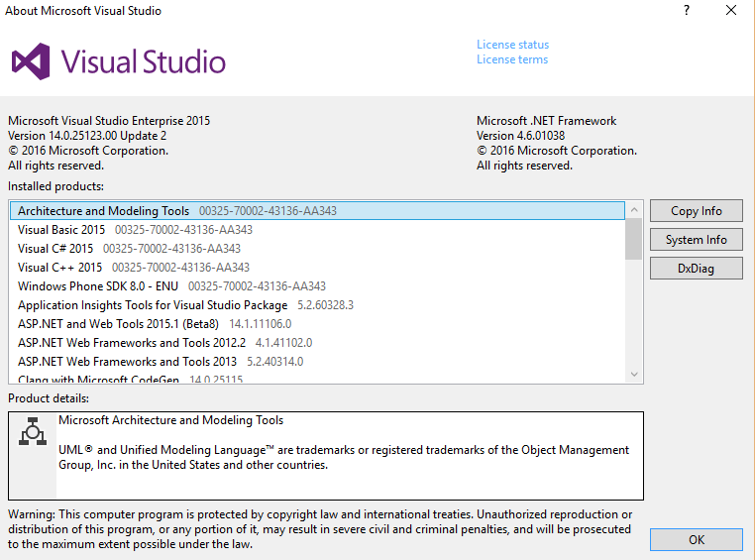Launch DxDiag with its button
This screenshot has width=755, height=560.
point(696,268)
